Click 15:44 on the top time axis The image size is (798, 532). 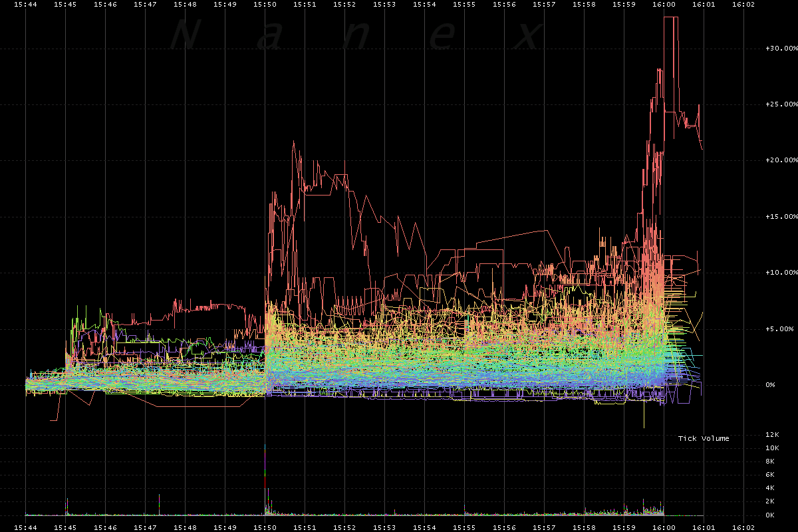tap(25, 4)
